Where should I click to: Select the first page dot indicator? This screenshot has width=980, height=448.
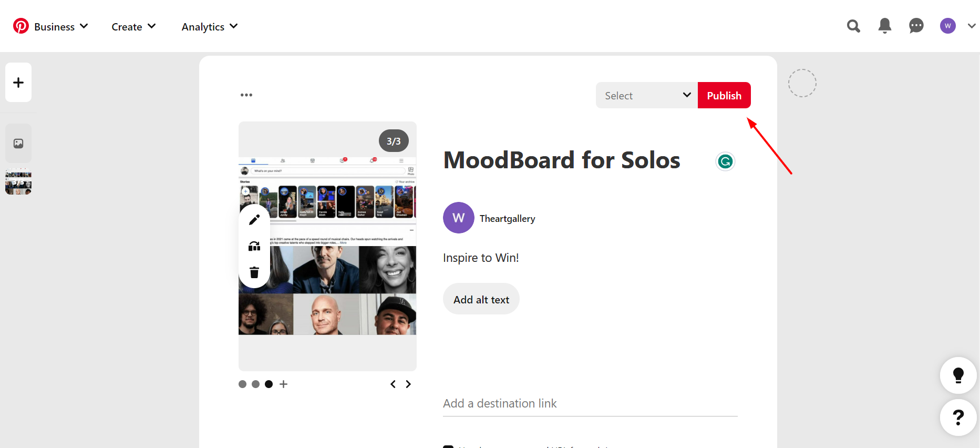(242, 384)
